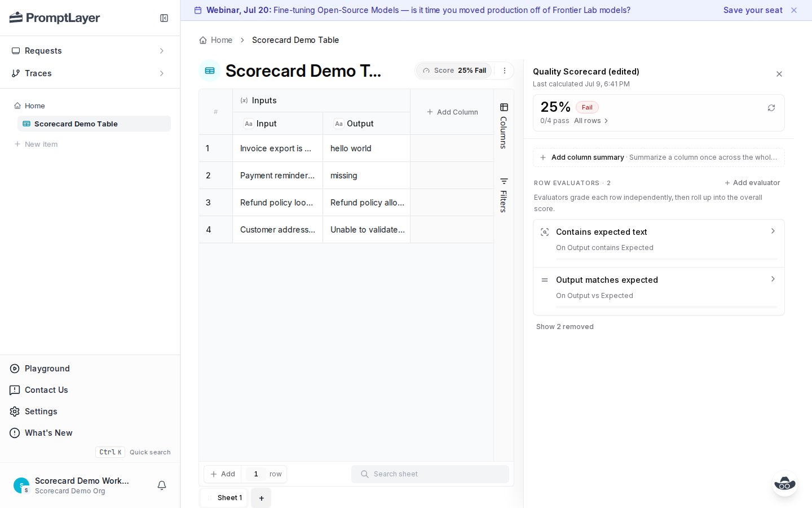Viewport: 812px width, 508px height.
Task: Click the Inputs column group header
Action: (x=321, y=100)
